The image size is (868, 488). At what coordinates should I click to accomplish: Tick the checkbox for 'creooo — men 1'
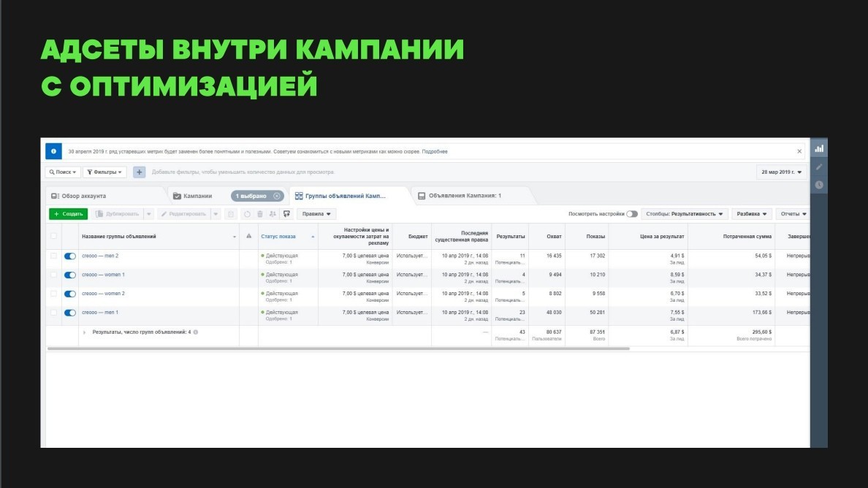click(x=53, y=313)
